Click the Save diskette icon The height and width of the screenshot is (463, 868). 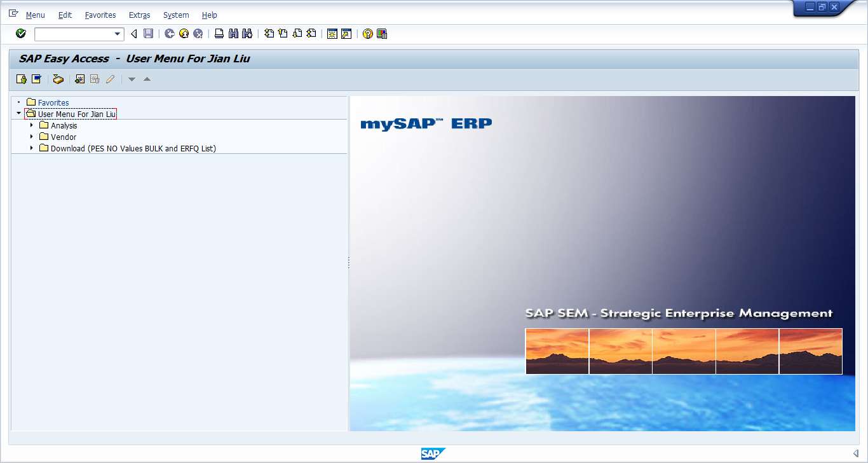click(x=148, y=34)
